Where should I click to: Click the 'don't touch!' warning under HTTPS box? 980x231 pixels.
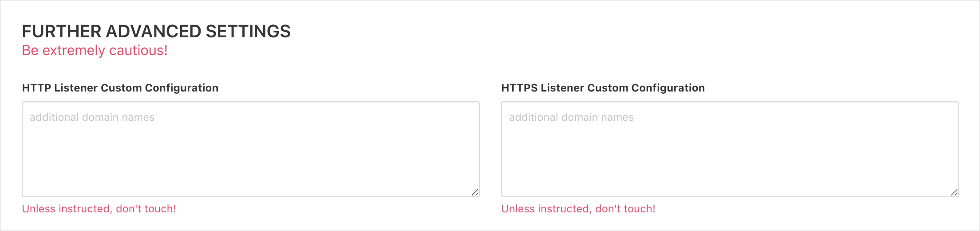tap(625, 209)
